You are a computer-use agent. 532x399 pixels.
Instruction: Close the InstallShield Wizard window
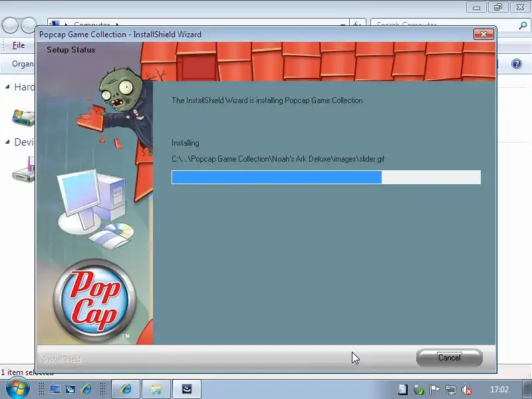pyautogui.click(x=483, y=35)
